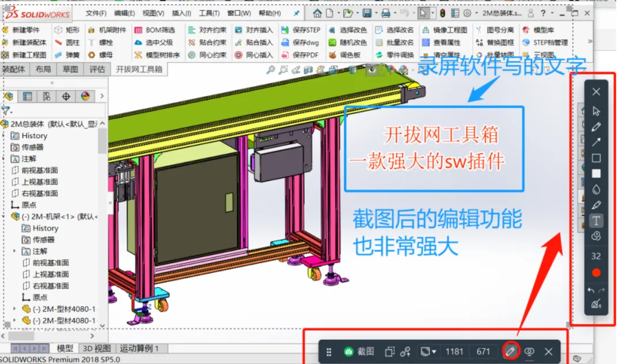Image resolution: width=622 pixels, height=364 pixels.
Task: Switch to the 装配体 ribbon tab
Action: 13,69
